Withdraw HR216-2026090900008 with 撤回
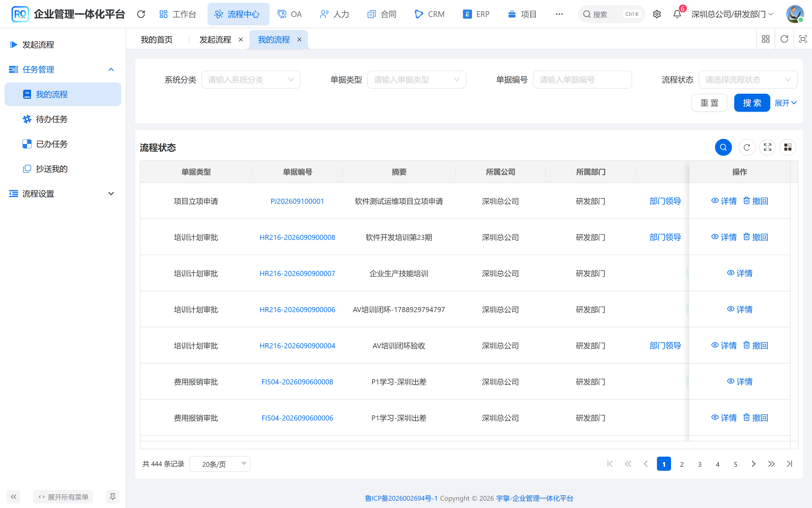Viewport: 812px width, 508px height. (x=756, y=237)
